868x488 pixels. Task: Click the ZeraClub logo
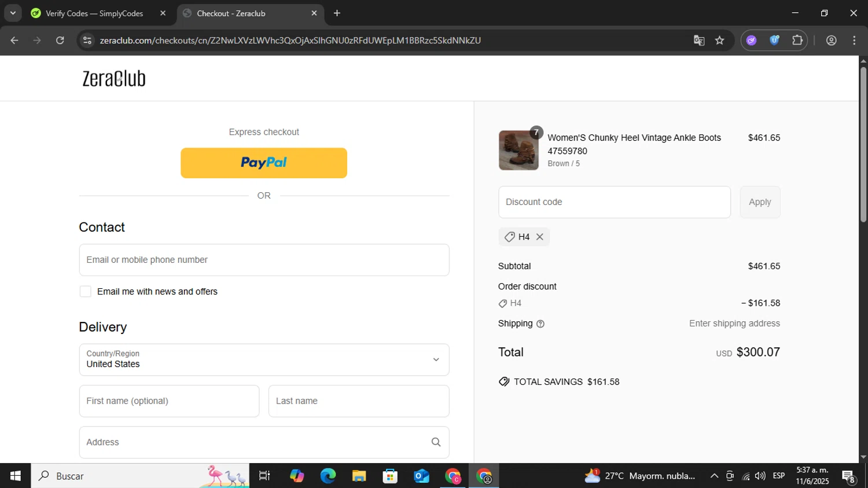114,78
